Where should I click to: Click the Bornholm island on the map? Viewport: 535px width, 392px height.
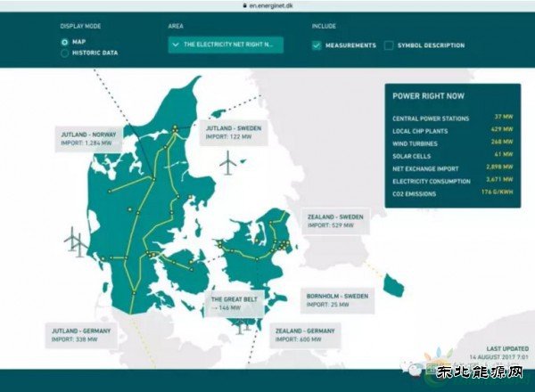[x=392, y=285]
